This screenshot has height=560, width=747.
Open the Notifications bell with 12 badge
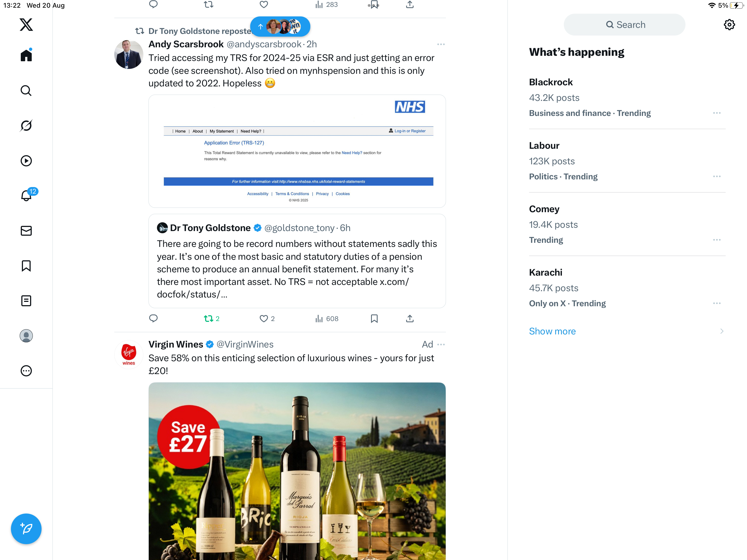pyautogui.click(x=26, y=196)
